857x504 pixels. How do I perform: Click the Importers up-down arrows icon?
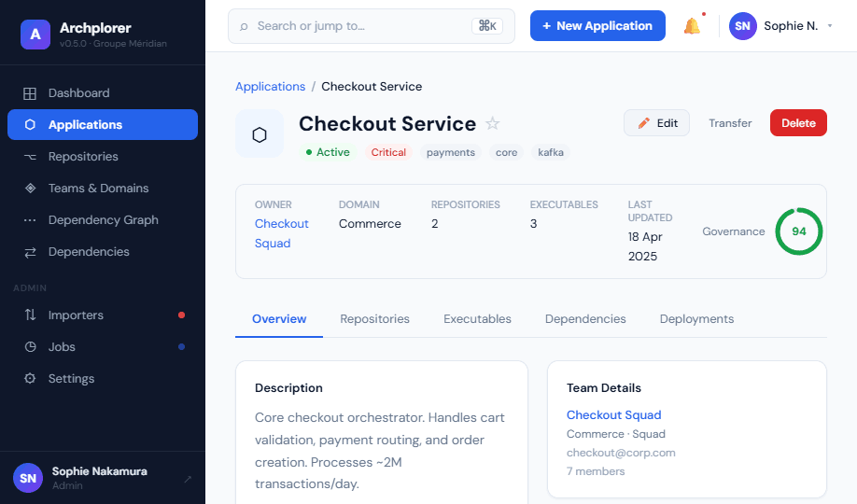point(30,315)
